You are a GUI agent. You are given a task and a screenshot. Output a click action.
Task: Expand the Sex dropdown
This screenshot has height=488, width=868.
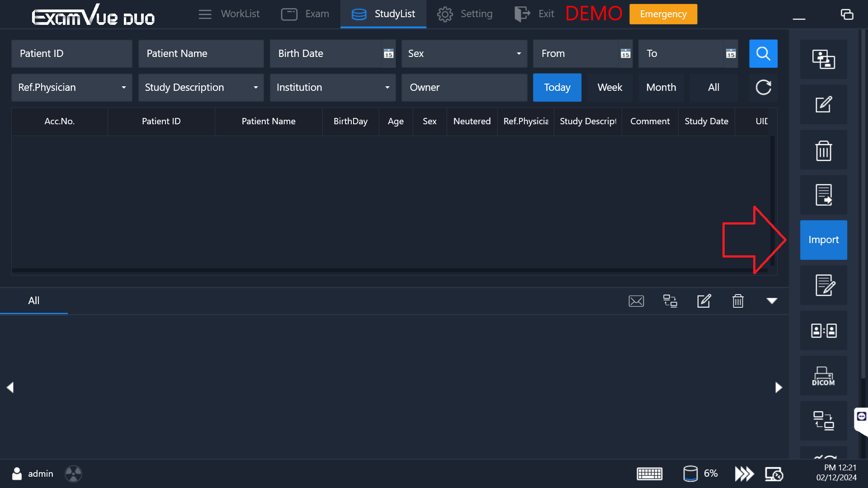(x=464, y=54)
